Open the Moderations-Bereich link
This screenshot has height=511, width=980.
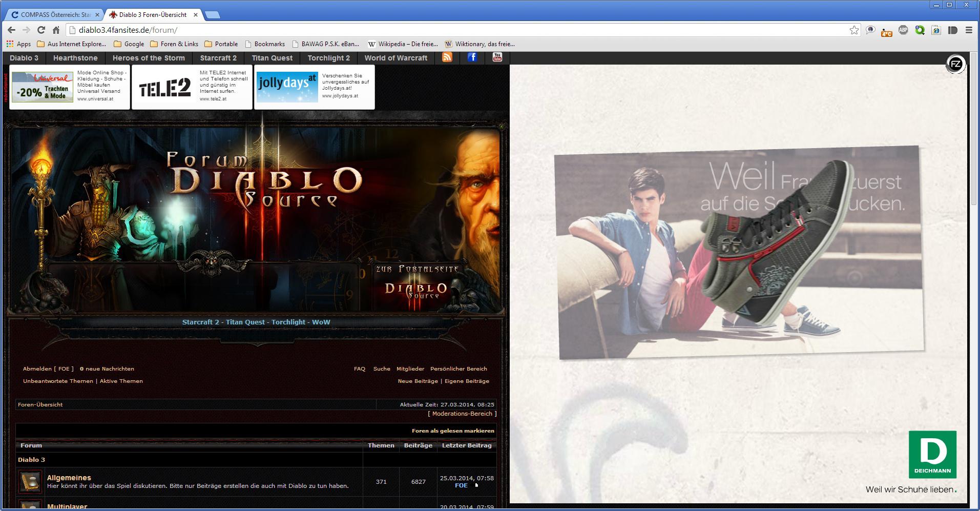point(462,414)
